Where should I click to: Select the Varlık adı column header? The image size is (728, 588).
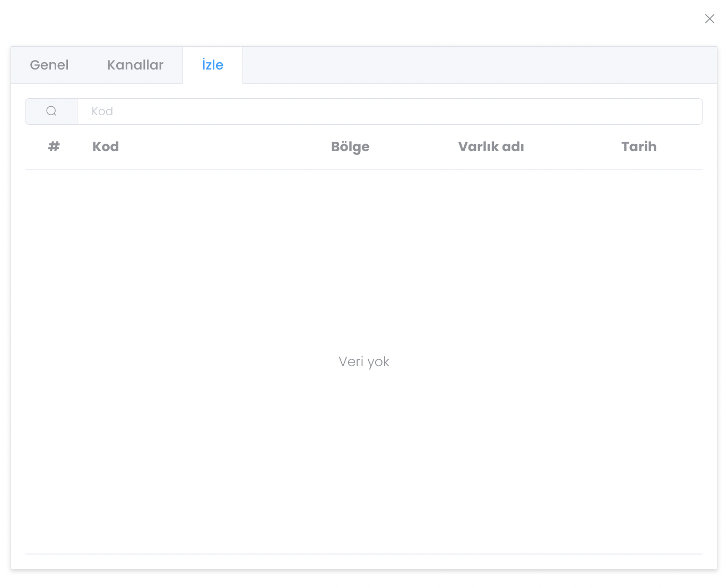(x=491, y=147)
